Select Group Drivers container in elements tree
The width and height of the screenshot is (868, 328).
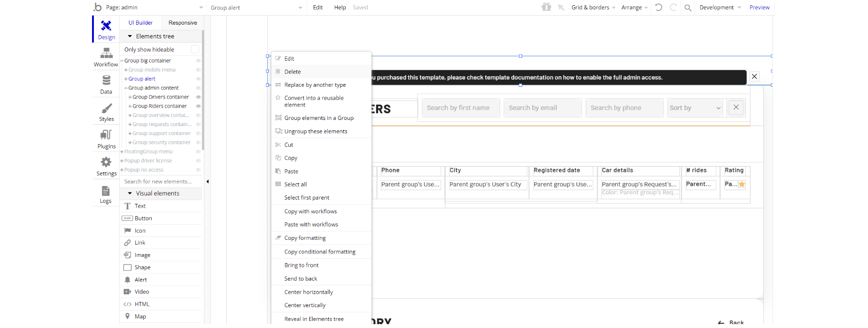(x=160, y=97)
